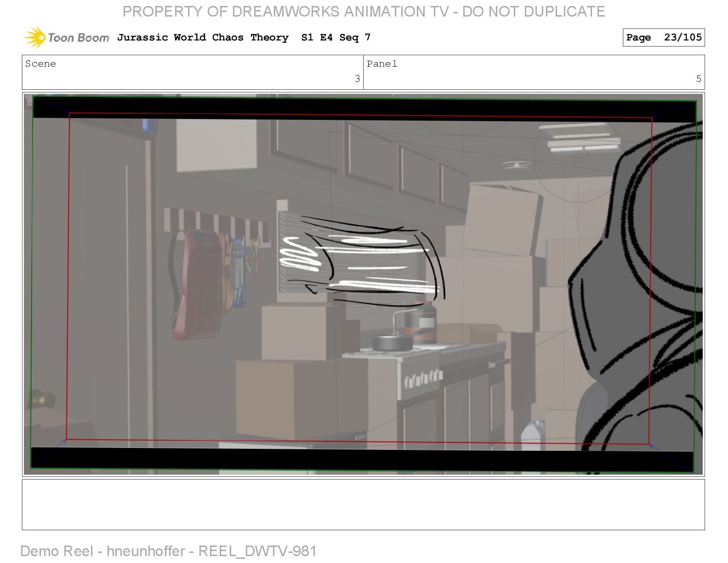Click the scene number 3
This screenshot has height=563, width=728.
pos(357,79)
